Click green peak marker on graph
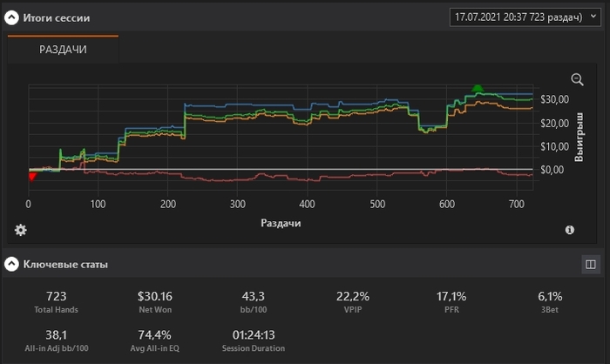610x364 pixels. (x=478, y=88)
